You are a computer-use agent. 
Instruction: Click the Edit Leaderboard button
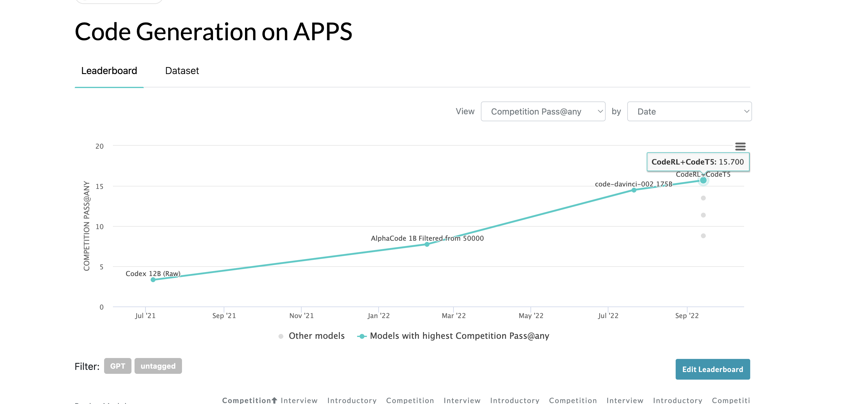point(712,369)
